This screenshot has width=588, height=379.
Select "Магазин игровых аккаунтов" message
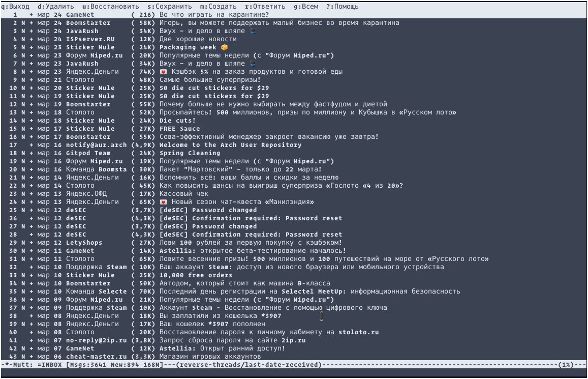[294, 357]
